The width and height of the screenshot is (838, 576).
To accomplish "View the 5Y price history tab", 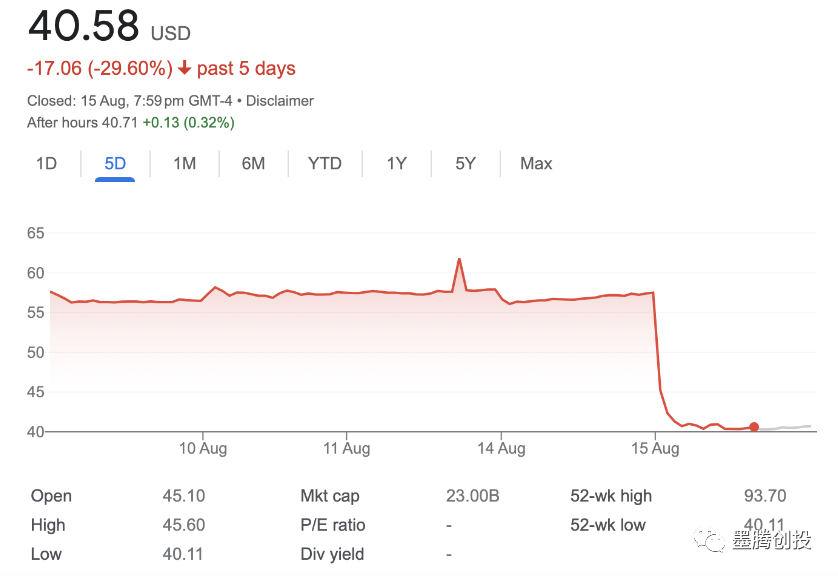I will (x=465, y=164).
